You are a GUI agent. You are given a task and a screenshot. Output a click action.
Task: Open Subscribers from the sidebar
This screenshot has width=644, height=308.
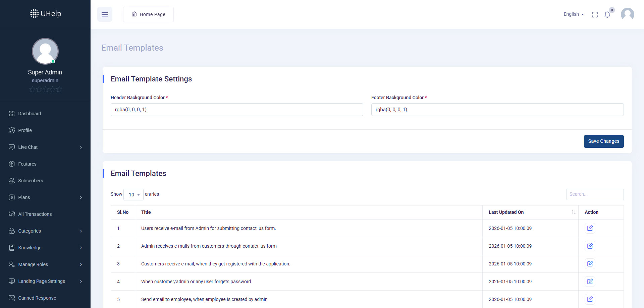[31, 181]
